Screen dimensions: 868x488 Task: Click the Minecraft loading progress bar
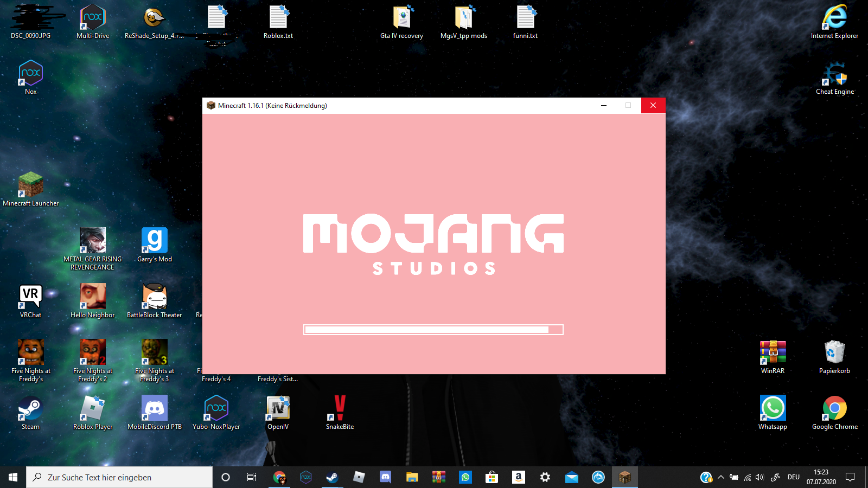[433, 330]
